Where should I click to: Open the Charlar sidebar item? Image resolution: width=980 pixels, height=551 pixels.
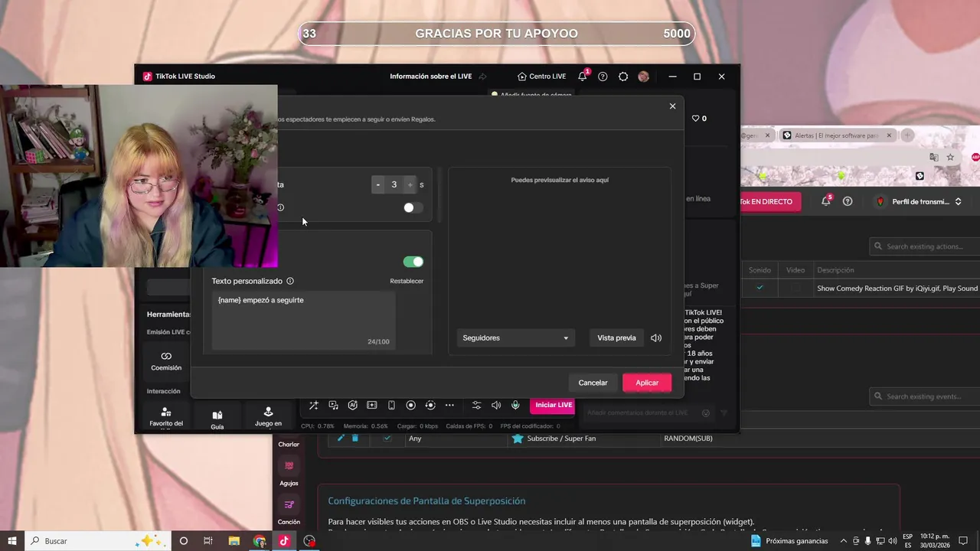tap(289, 444)
